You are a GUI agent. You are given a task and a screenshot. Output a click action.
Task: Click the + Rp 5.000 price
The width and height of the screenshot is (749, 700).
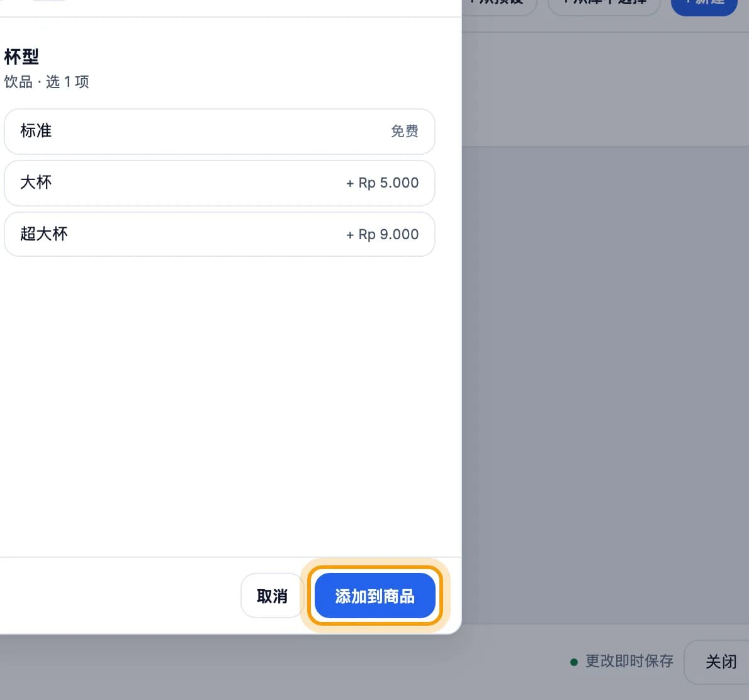(382, 183)
